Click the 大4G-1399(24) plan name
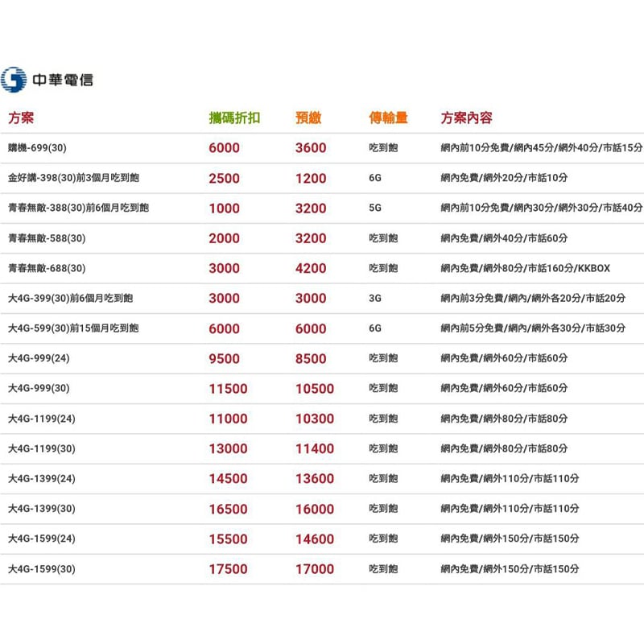 [x=42, y=478]
